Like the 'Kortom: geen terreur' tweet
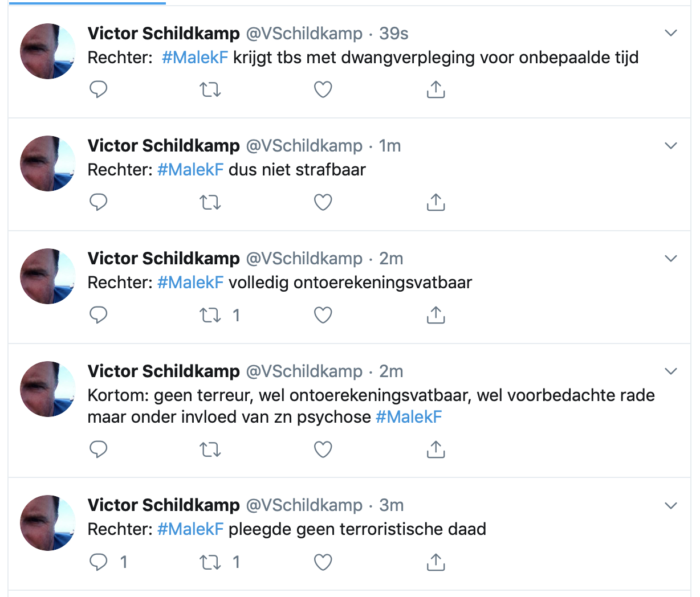Image resolution: width=700 pixels, height=597 pixels. point(323,449)
